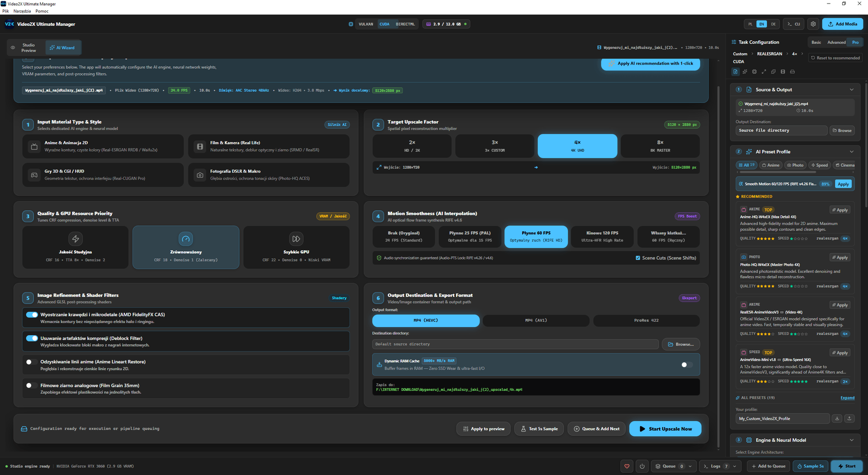
Task: Enable Filmowe ziarno analogowe film grain
Action: [32, 385]
